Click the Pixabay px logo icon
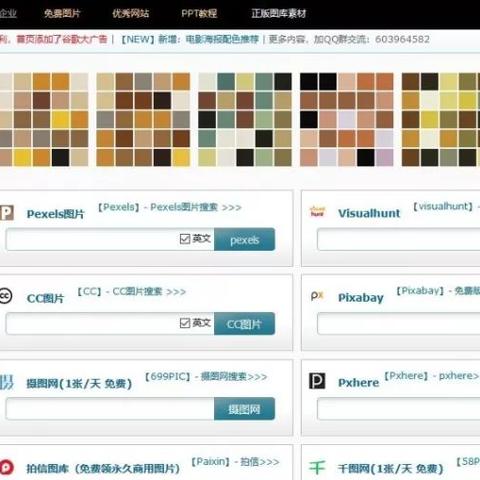This screenshot has height=480, width=480. tap(317, 296)
